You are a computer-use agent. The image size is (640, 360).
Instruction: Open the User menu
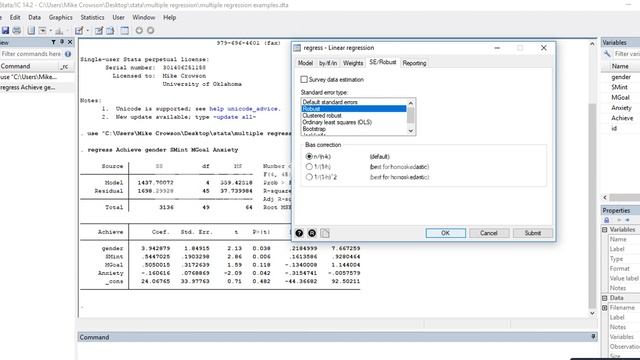pyautogui.click(x=118, y=18)
